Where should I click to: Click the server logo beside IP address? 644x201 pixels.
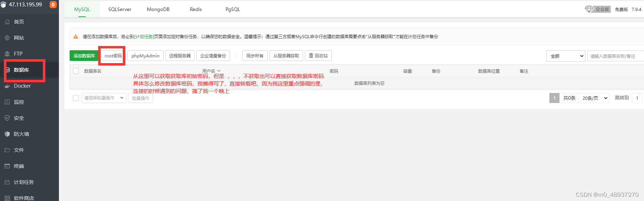click(x=3, y=5)
